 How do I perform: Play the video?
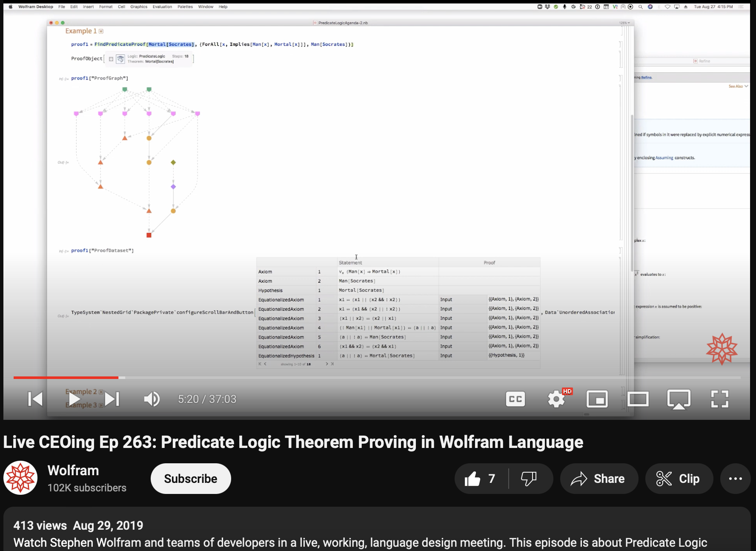[x=74, y=399]
